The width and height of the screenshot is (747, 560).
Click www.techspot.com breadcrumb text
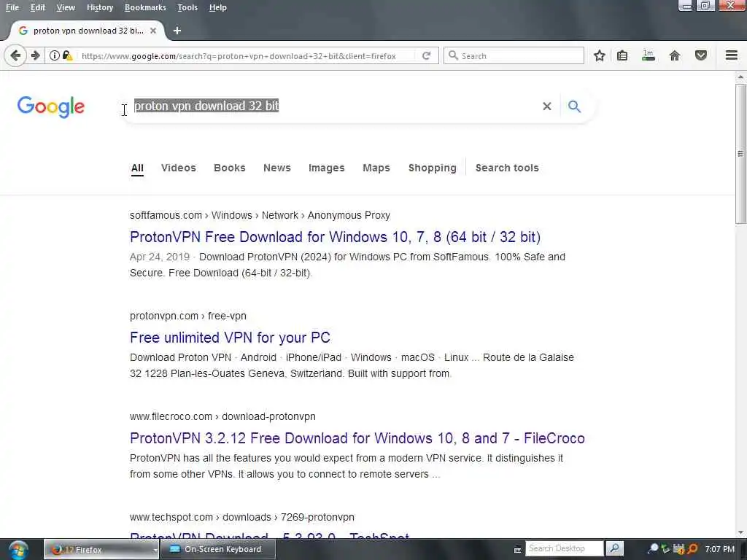pyautogui.click(x=171, y=517)
